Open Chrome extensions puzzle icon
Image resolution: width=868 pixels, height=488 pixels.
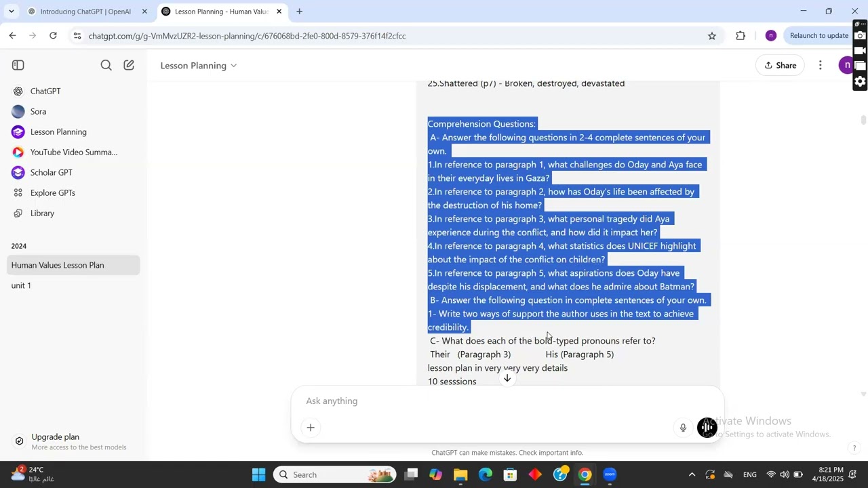pos(741,36)
